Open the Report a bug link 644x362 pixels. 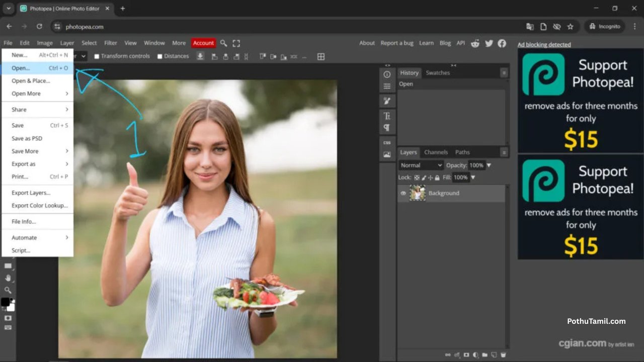(x=397, y=43)
